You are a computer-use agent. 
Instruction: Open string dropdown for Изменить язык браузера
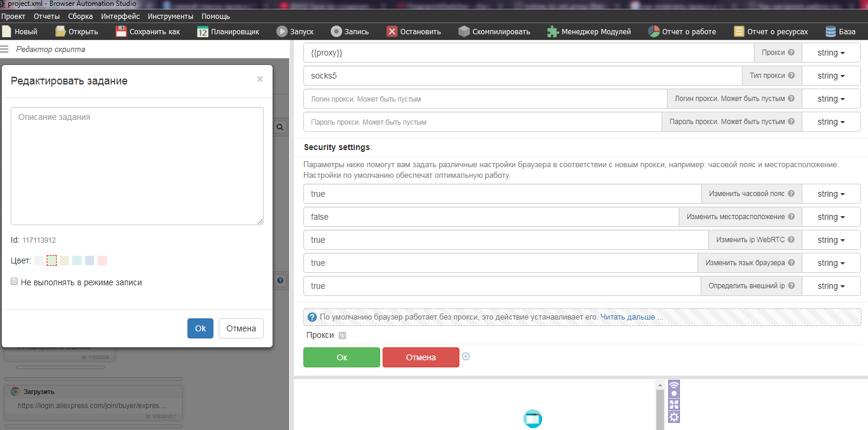pyautogui.click(x=831, y=263)
